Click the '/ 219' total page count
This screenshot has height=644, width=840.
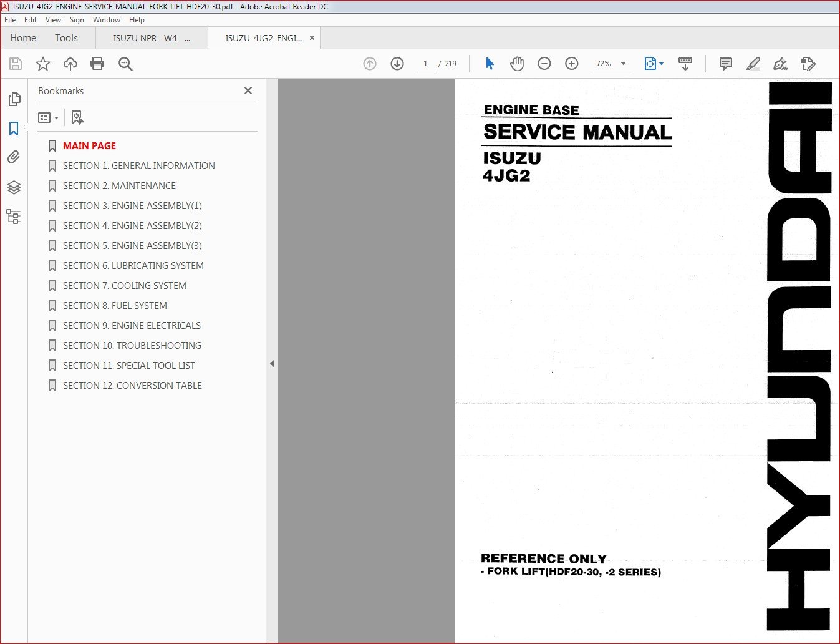(x=448, y=64)
